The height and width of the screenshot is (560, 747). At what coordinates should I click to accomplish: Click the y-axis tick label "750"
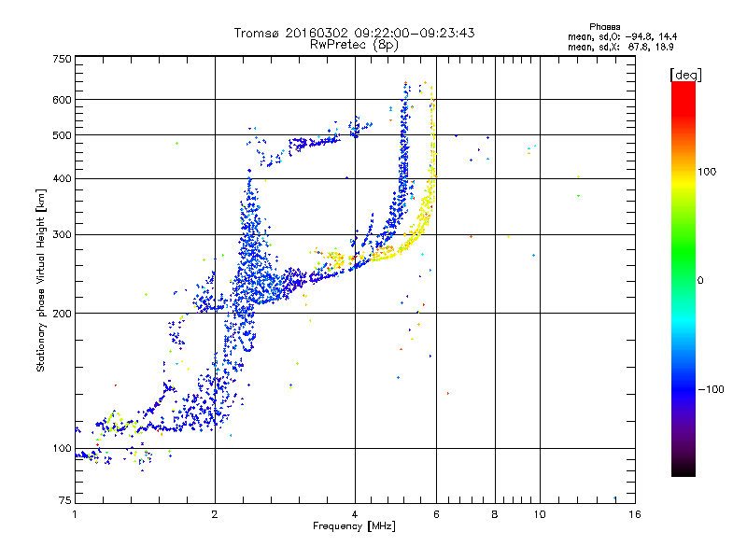click(62, 59)
